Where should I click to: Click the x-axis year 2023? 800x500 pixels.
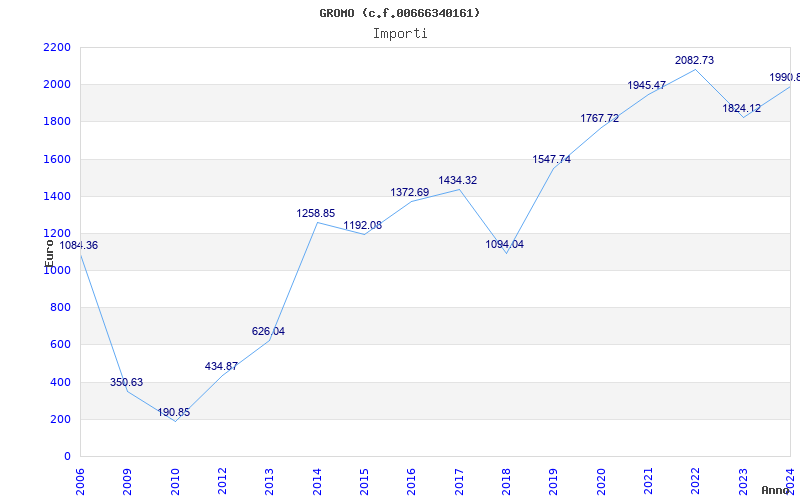(x=743, y=482)
